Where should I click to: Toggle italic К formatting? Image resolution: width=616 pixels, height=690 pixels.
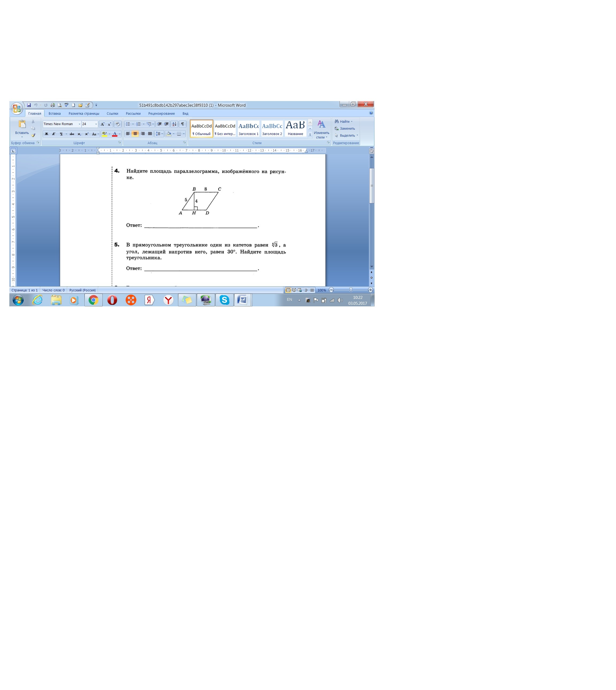(x=53, y=134)
